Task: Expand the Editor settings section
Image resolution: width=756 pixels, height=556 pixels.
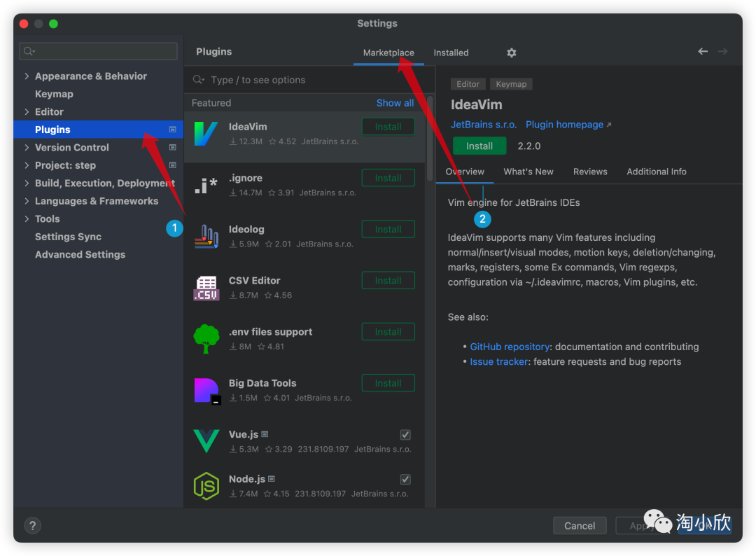Action: (x=27, y=112)
